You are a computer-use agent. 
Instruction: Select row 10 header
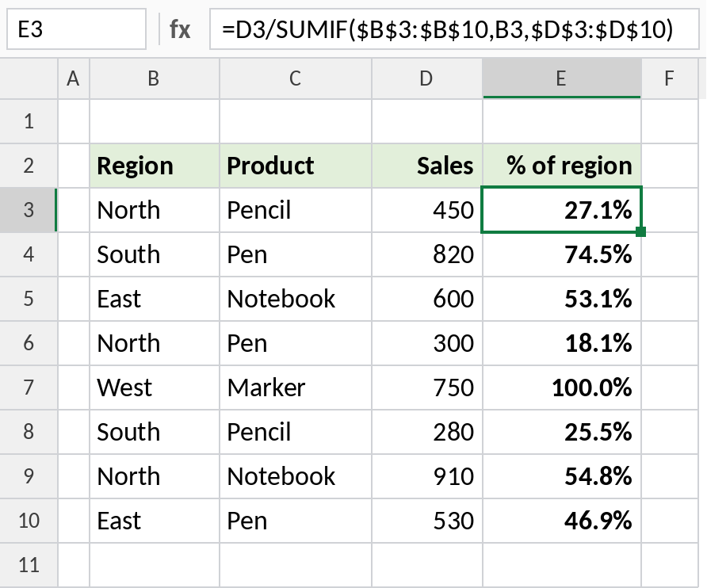click(x=29, y=521)
